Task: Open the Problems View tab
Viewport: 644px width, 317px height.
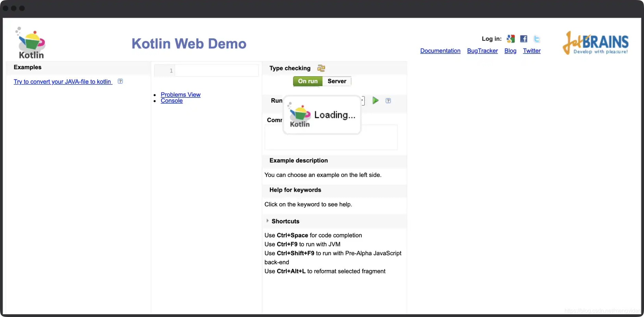Action: 181,95
